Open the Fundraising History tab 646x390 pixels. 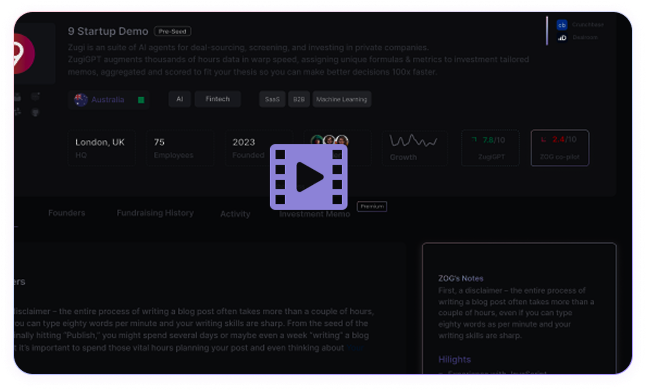155,213
